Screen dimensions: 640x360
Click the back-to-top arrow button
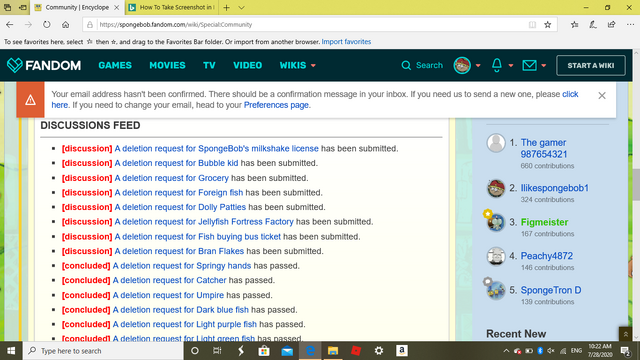coord(625,334)
